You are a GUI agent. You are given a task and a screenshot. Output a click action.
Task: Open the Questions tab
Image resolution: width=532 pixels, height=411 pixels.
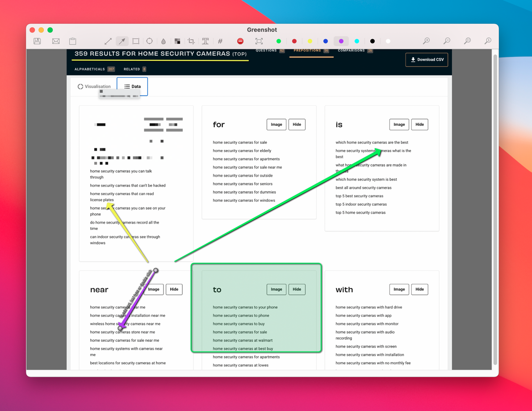[270, 51]
